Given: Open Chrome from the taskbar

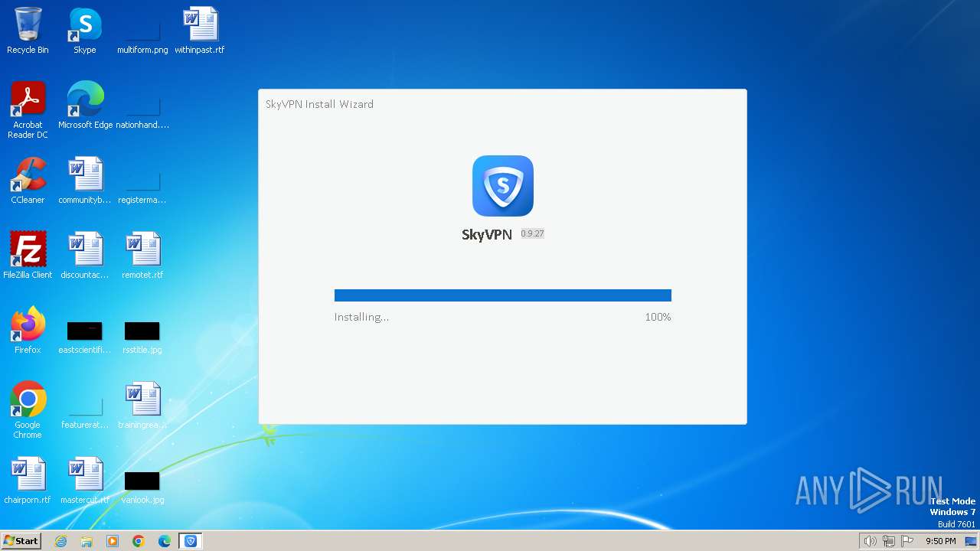Looking at the screenshot, I should click(x=139, y=541).
